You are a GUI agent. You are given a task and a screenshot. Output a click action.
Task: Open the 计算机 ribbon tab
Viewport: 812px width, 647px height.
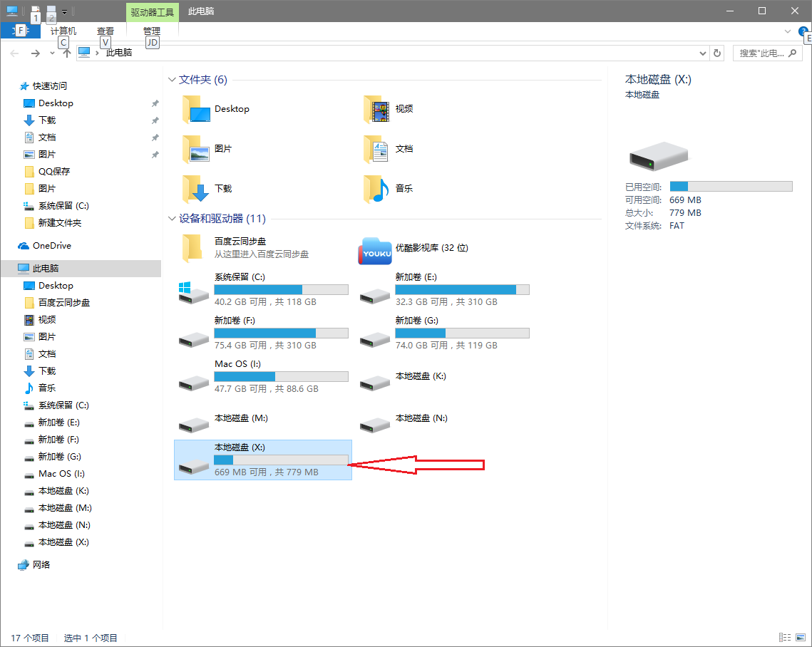(63, 31)
